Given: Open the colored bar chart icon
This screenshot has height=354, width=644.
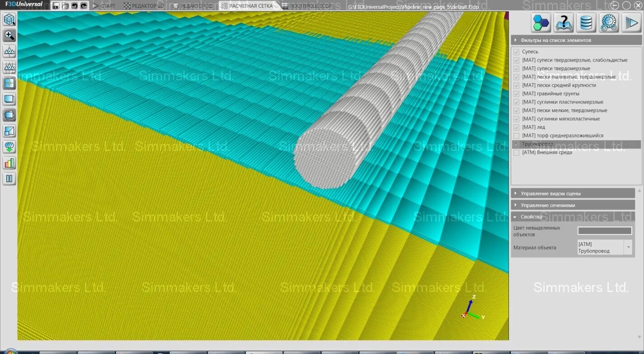Looking at the screenshot, I should point(9,163).
